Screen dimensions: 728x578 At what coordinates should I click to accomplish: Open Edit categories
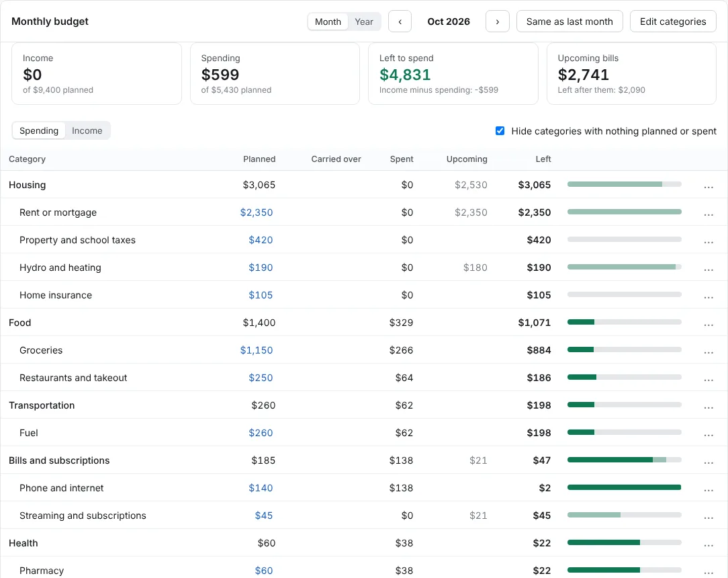pyautogui.click(x=673, y=22)
